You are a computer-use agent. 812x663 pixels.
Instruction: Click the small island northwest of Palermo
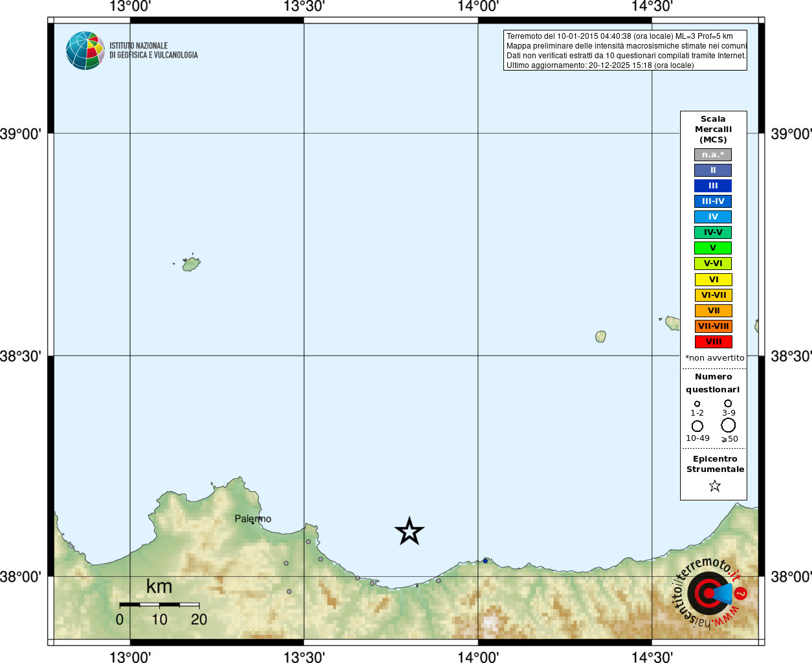tap(191, 264)
